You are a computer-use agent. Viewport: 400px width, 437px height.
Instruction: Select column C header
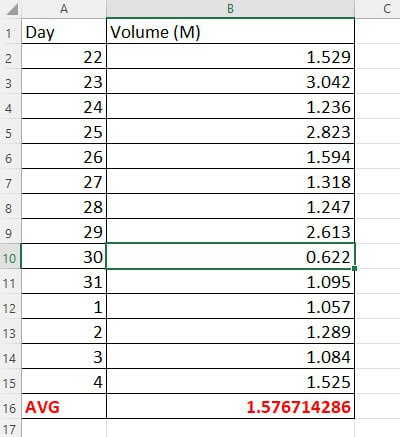point(378,9)
